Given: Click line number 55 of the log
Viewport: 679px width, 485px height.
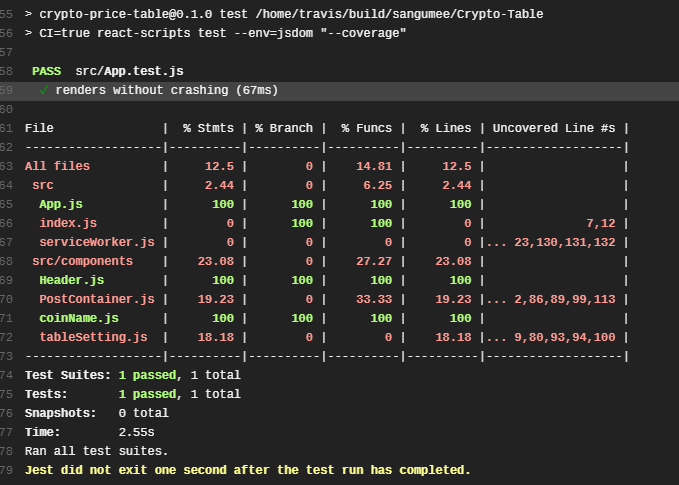Looking at the screenshot, I should (x=6, y=14).
